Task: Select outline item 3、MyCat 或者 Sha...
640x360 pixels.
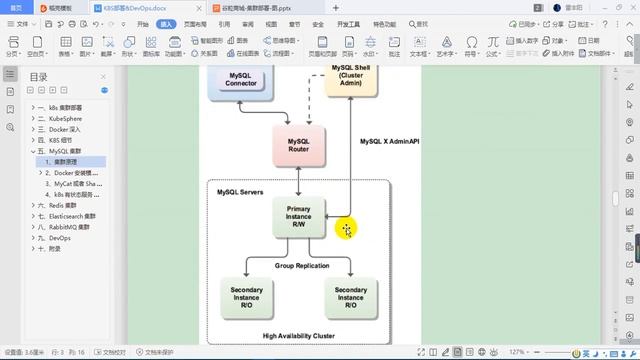Action: click(73, 184)
